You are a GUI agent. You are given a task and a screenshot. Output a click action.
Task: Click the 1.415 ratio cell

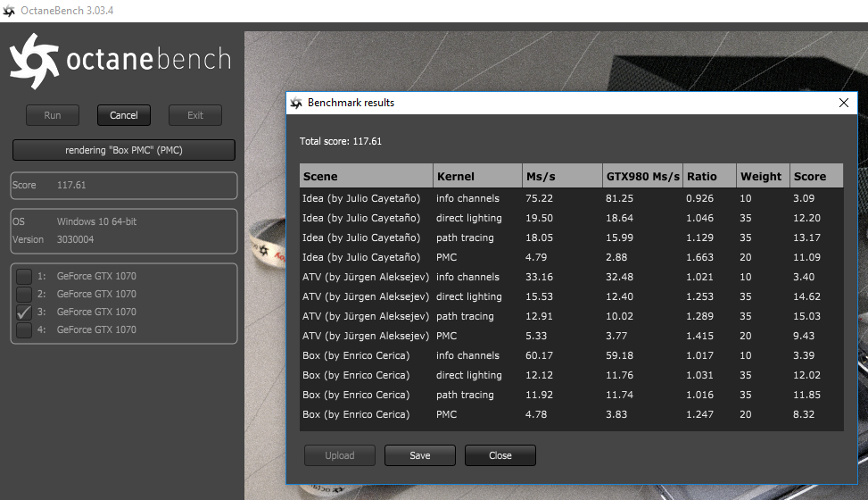coord(699,337)
